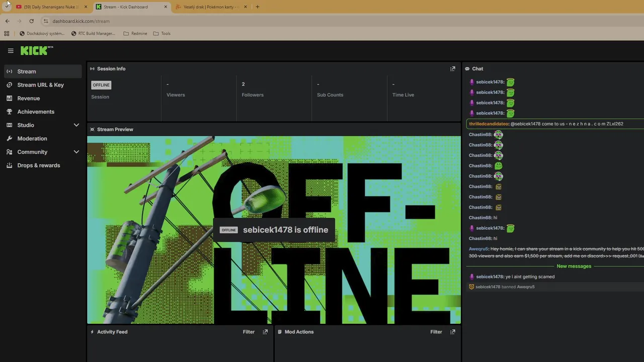Click the Achievements trophy icon

coord(9,112)
